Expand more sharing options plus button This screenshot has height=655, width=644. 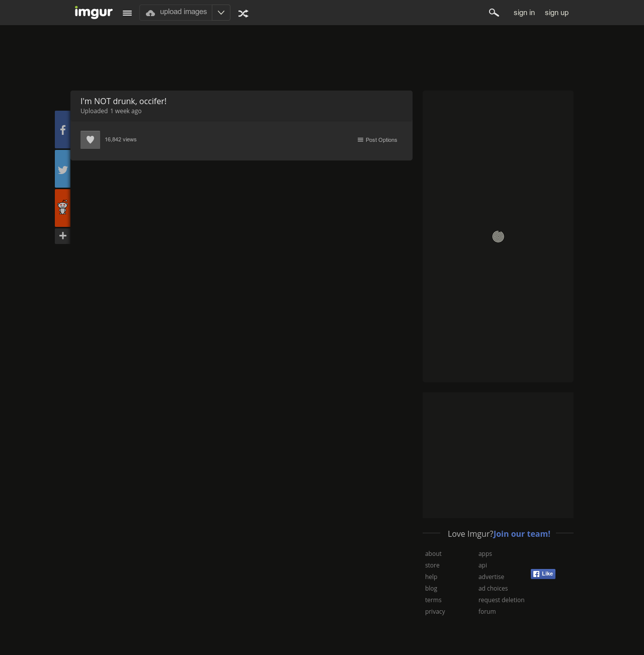(x=62, y=236)
